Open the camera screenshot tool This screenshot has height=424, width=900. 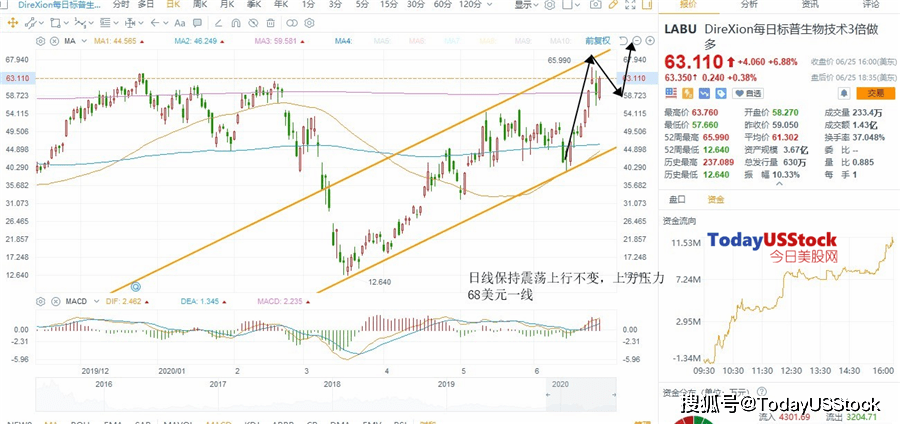tap(596, 5)
